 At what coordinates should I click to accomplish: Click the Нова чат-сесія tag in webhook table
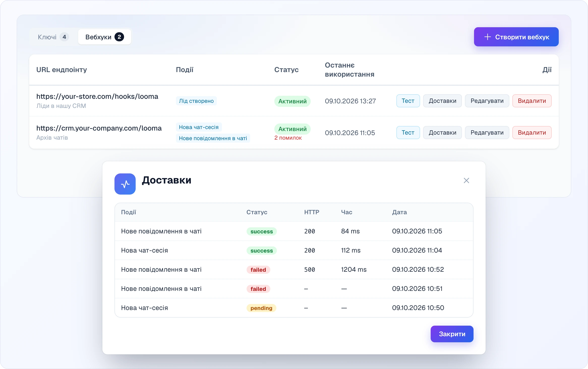199,127
